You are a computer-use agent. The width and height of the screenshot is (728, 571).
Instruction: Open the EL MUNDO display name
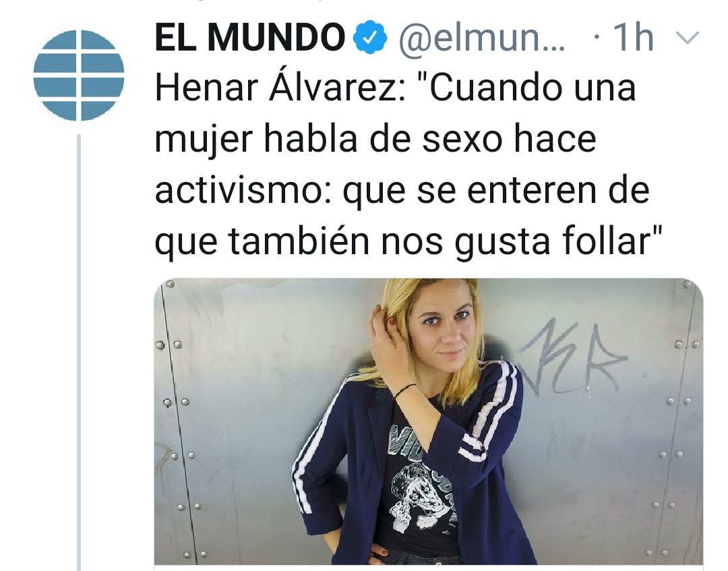[x=250, y=37]
